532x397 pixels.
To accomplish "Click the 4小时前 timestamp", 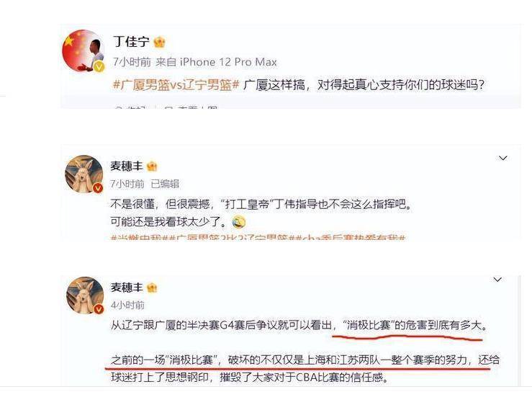I will tap(127, 305).
